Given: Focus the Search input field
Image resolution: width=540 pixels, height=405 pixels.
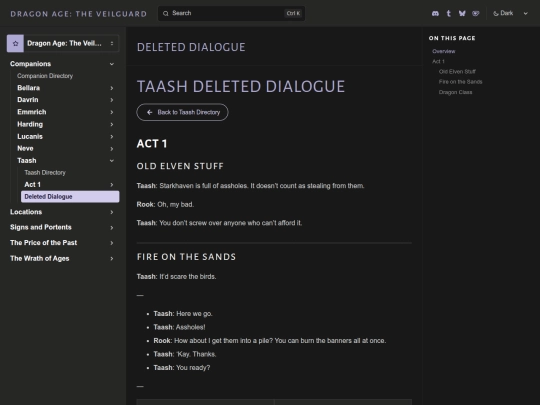Looking at the screenshot, I should click(x=231, y=13).
